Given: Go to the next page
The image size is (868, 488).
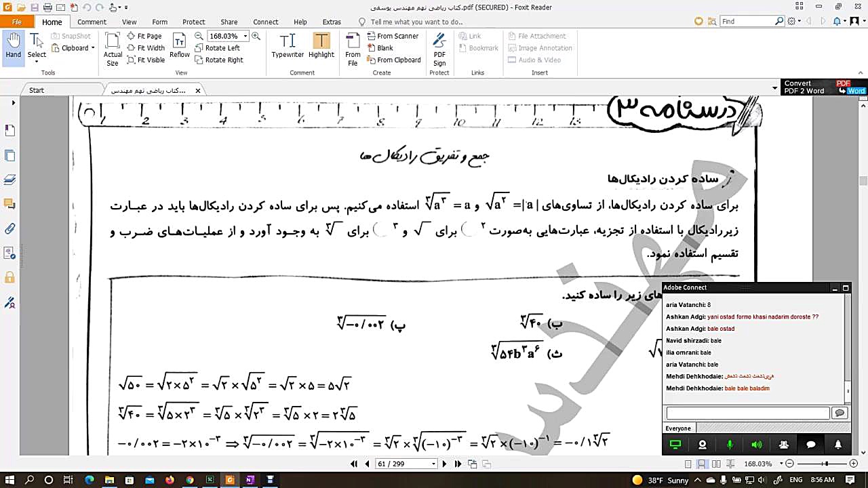Looking at the screenshot, I should click(x=444, y=464).
